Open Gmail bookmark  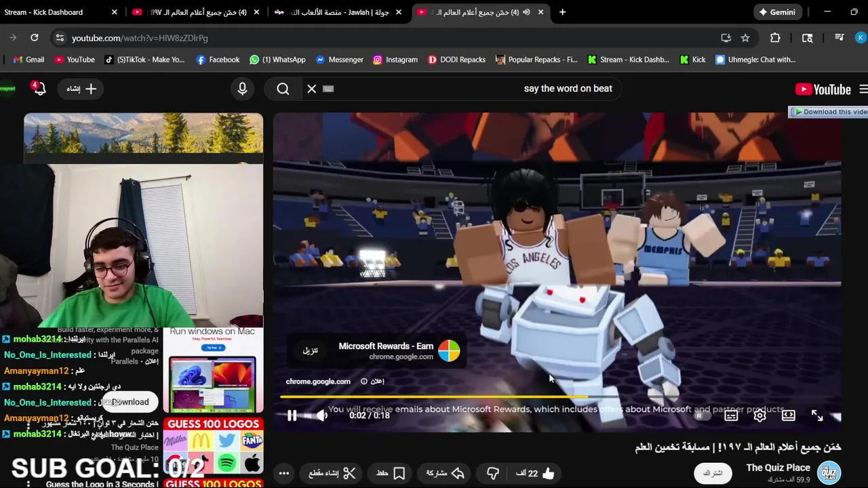[x=28, y=60]
